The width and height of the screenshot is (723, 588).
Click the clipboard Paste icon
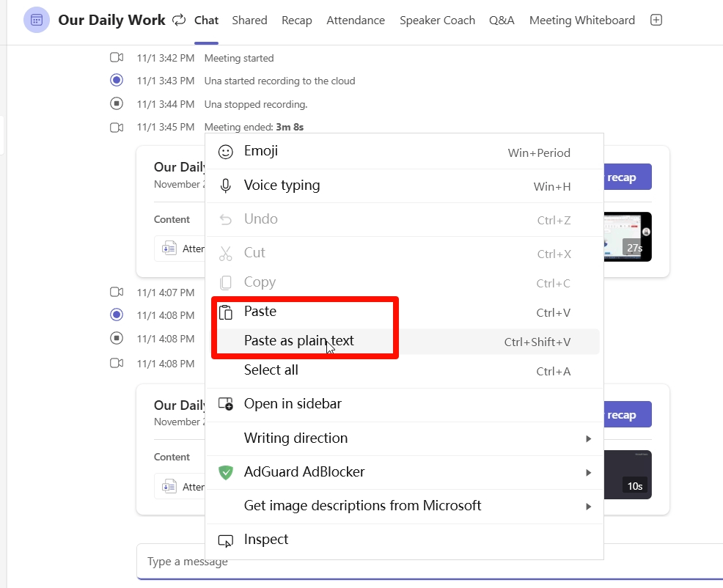[225, 312]
